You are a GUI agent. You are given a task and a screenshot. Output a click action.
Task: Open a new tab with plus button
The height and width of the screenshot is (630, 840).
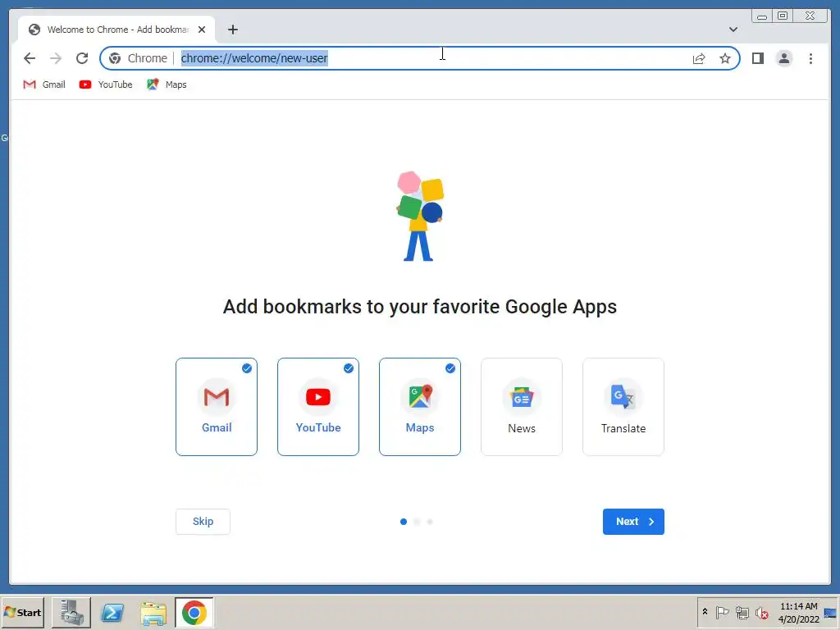point(232,30)
